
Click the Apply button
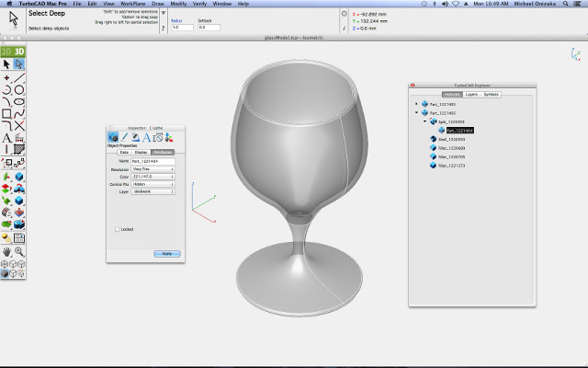coord(166,253)
